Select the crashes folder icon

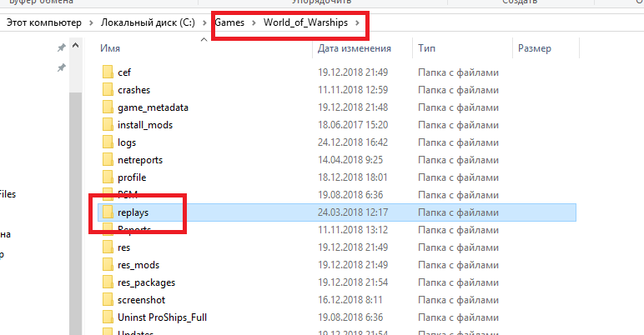[x=108, y=89]
